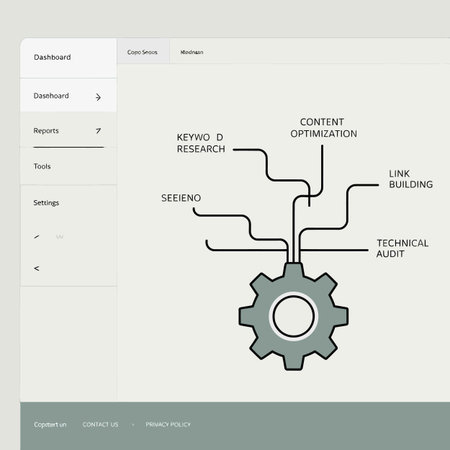Select the TECHNICAL AUDIT label

[402, 248]
